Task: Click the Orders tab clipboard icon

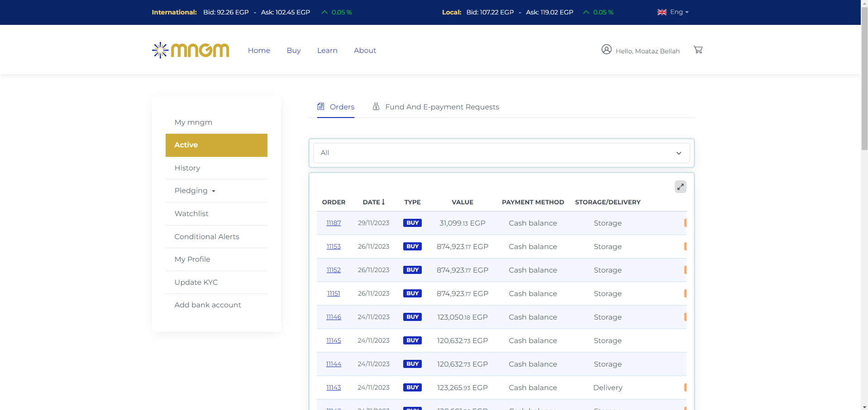Action: pos(321,107)
